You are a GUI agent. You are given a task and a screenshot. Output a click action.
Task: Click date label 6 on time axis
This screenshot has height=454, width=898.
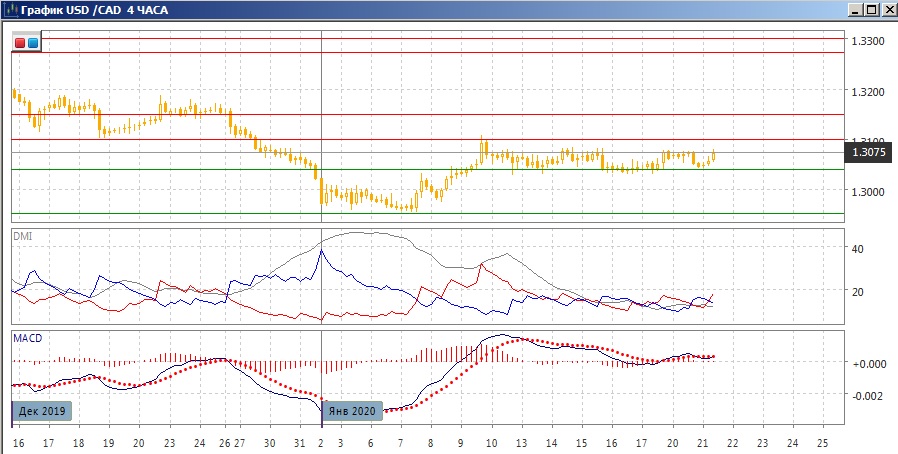[x=371, y=443]
